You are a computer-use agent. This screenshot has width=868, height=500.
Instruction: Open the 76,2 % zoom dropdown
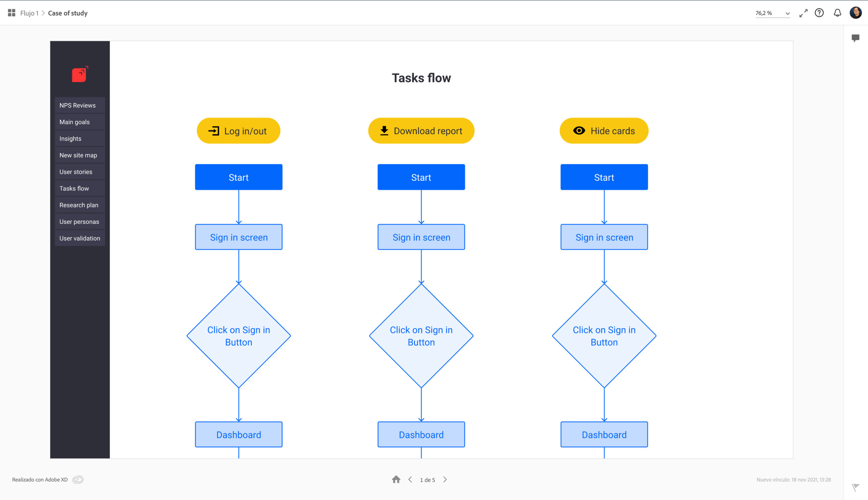(772, 13)
